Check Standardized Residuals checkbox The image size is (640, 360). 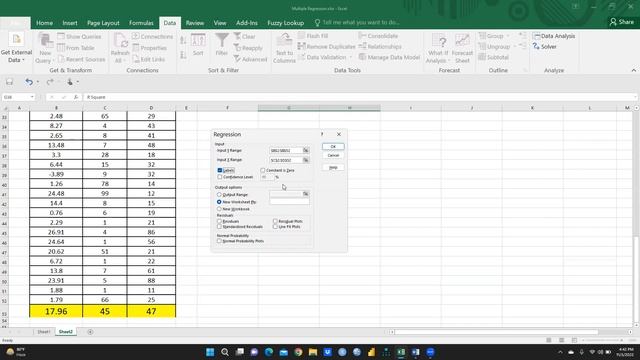[220, 227]
